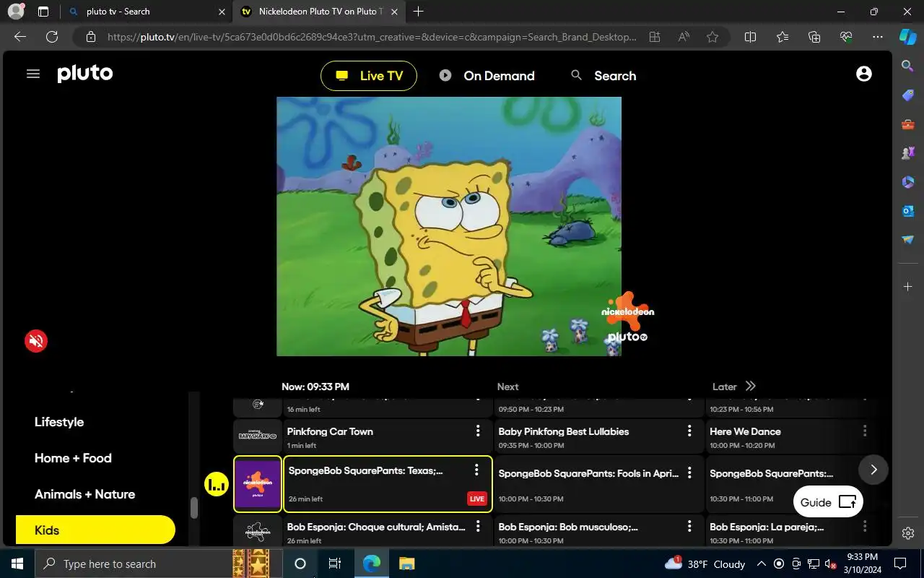Click the browser address bar URL
The image size is (924, 578).
pos(372,37)
